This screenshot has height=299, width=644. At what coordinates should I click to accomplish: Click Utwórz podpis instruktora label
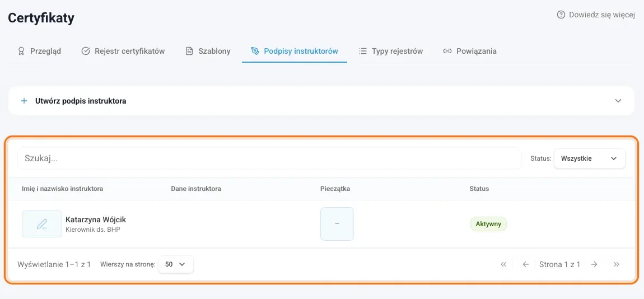(81, 101)
